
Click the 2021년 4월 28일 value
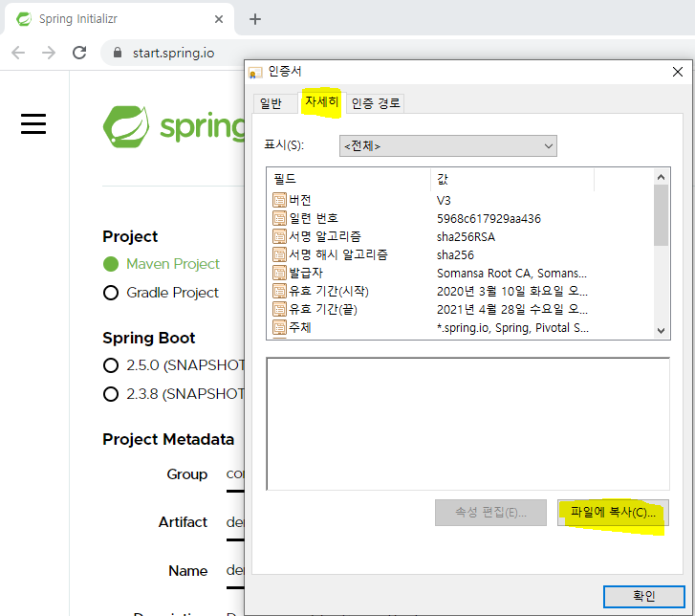click(x=512, y=310)
